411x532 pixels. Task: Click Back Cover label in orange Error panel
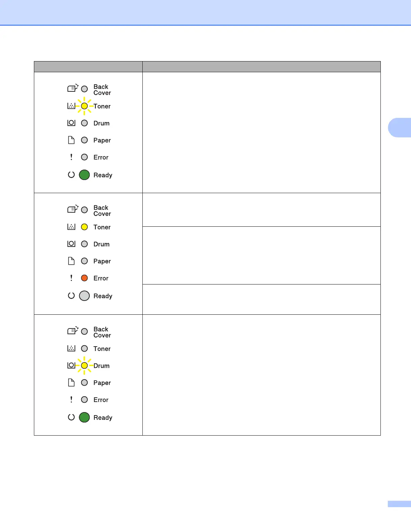click(x=102, y=211)
